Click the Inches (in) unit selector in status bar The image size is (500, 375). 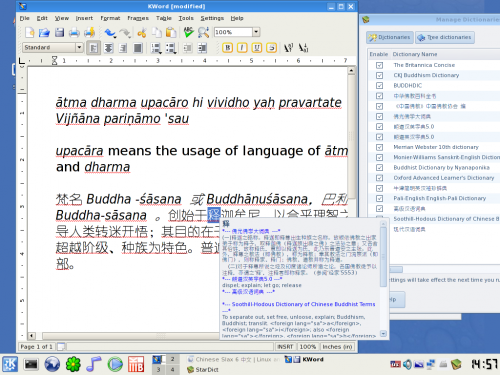[x=337, y=347]
